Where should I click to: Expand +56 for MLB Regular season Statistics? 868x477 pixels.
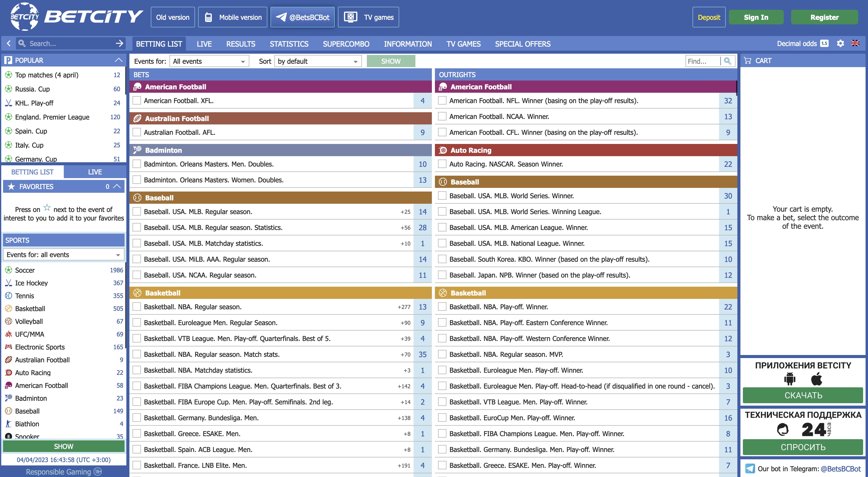[405, 228]
